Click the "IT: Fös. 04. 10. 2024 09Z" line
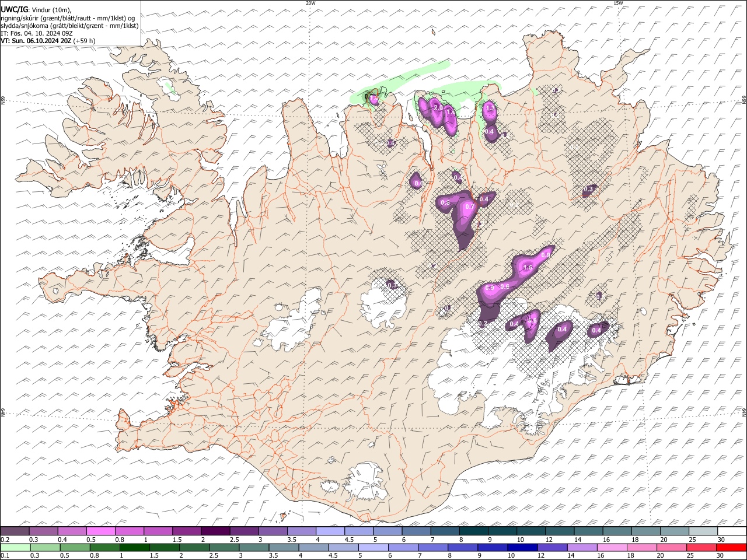 (x=36, y=33)
